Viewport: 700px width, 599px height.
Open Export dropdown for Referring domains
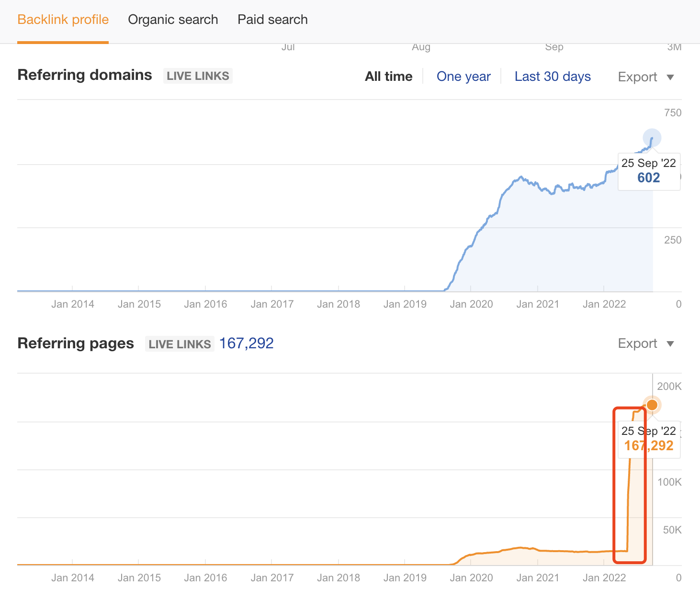pyautogui.click(x=645, y=77)
